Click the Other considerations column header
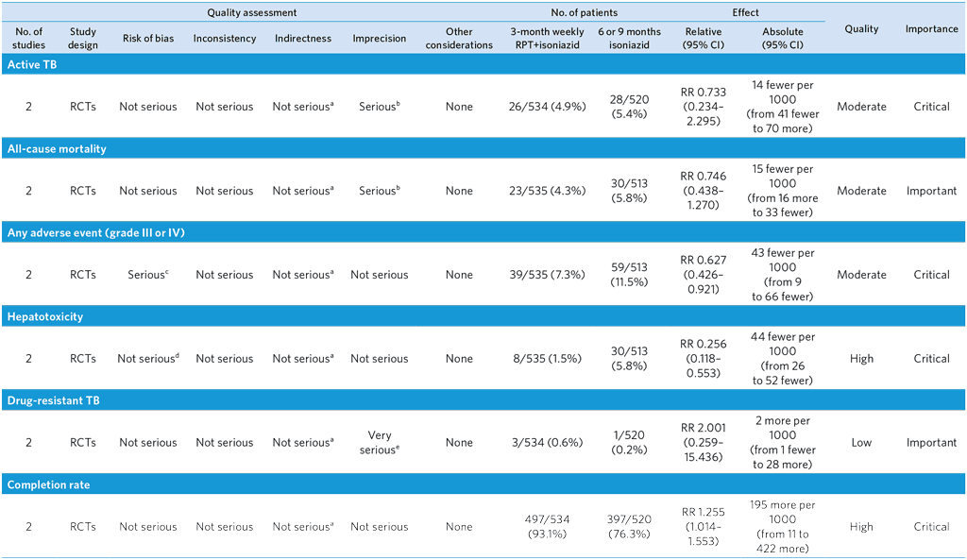 459,39
